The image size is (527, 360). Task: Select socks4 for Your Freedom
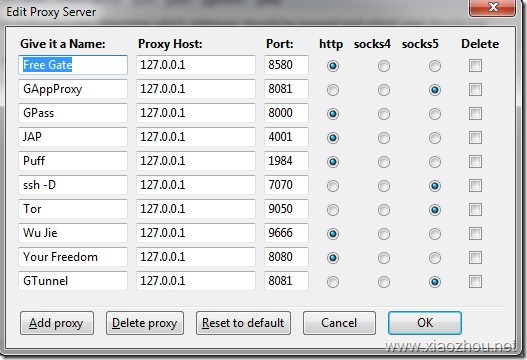click(x=384, y=258)
